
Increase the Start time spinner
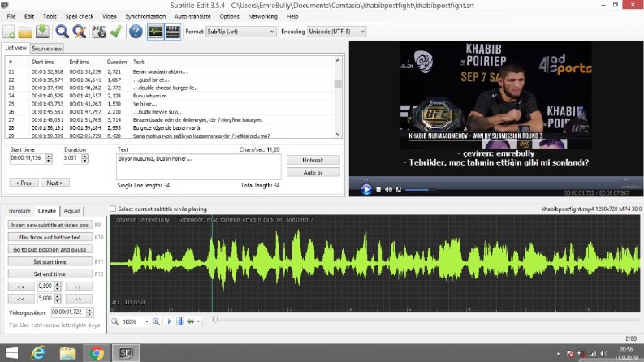pyautogui.click(x=49, y=157)
